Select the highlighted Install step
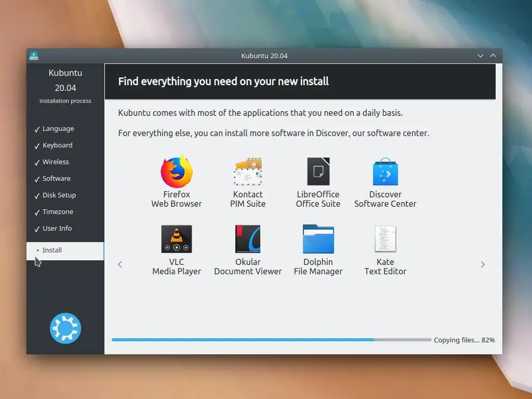Screen dimensions: 532x399 [x=65, y=251]
